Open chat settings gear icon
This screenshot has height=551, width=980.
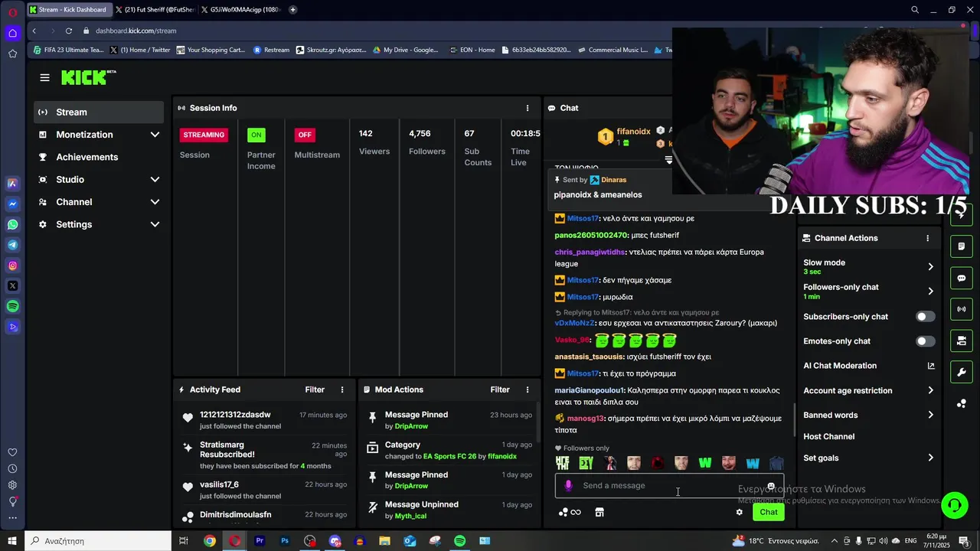click(x=739, y=512)
